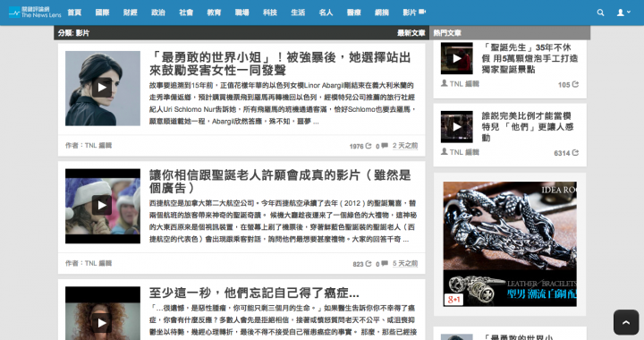Open the 教育 nav menu item
This screenshot has height=340, width=644.
pyautogui.click(x=214, y=13)
